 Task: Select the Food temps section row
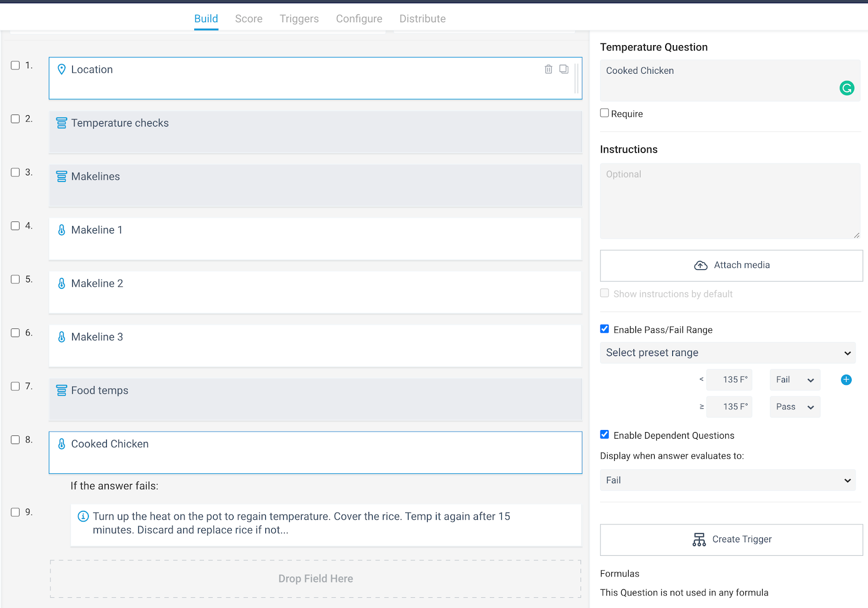click(x=316, y=400)
